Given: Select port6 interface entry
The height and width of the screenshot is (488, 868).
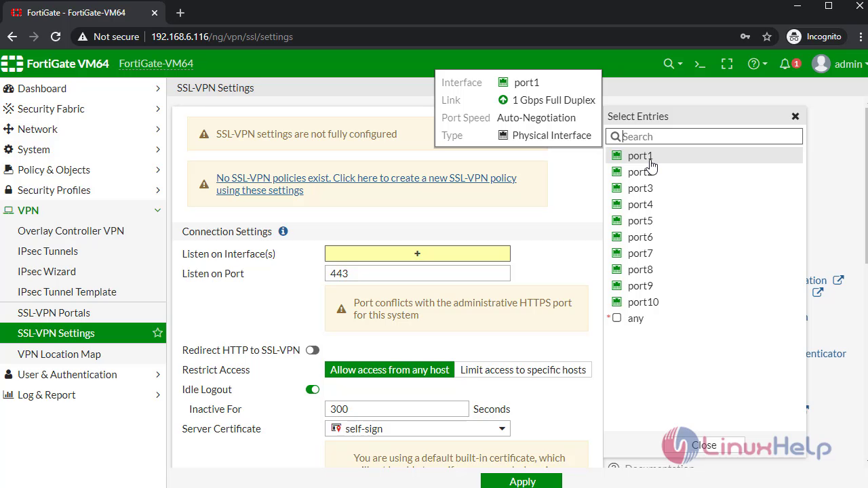Looking at the screenshot, I should coord(704,237).
